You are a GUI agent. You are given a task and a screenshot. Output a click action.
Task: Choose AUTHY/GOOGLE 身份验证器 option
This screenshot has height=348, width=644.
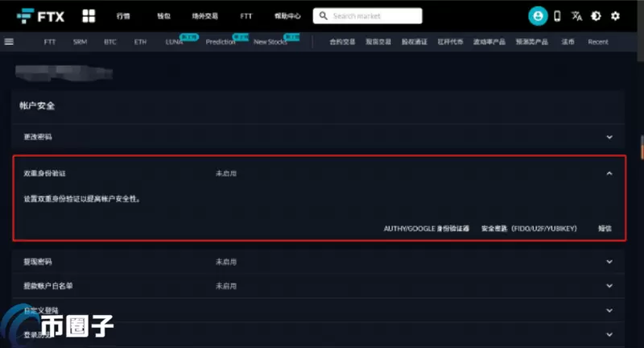pos(426,229)
